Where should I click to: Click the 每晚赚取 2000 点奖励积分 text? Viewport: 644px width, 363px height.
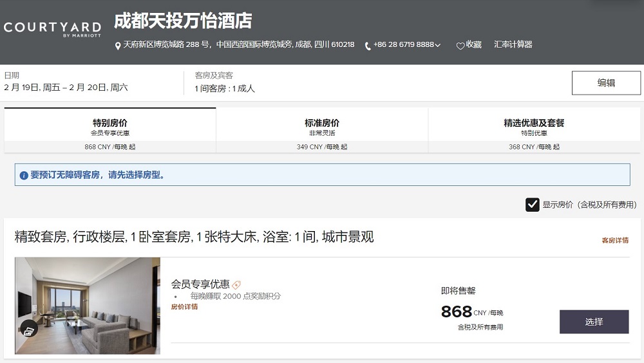235,296
